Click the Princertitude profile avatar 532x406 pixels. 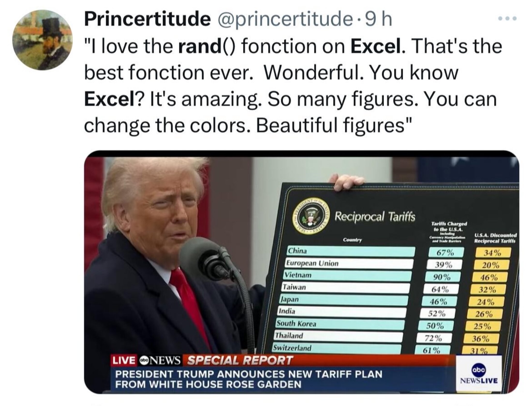(42, 40)
